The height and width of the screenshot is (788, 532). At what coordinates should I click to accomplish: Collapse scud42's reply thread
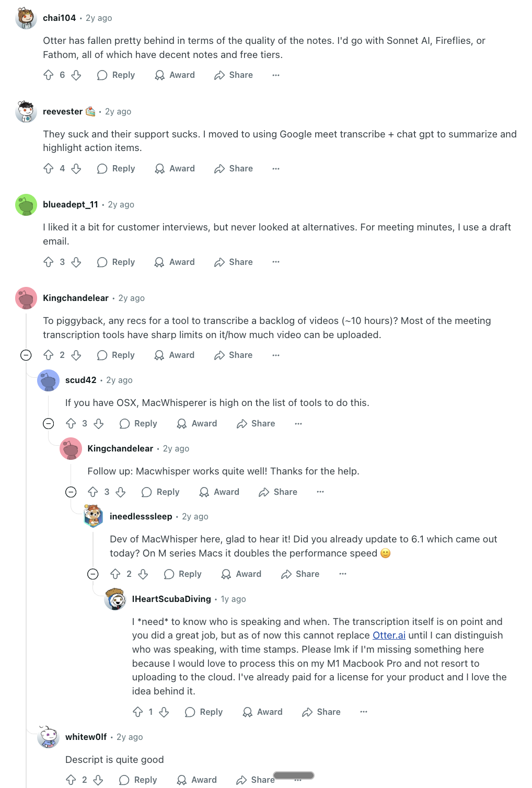point(49,423)
